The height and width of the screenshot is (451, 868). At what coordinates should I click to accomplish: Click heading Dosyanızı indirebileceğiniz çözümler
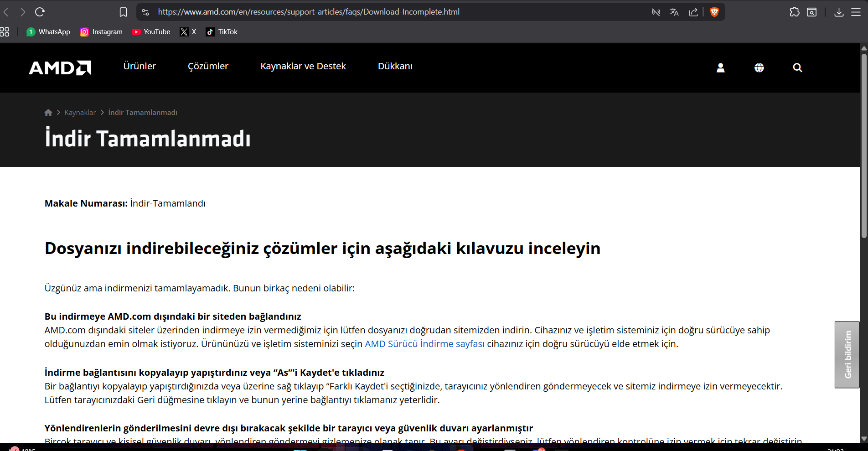point(322,249)
